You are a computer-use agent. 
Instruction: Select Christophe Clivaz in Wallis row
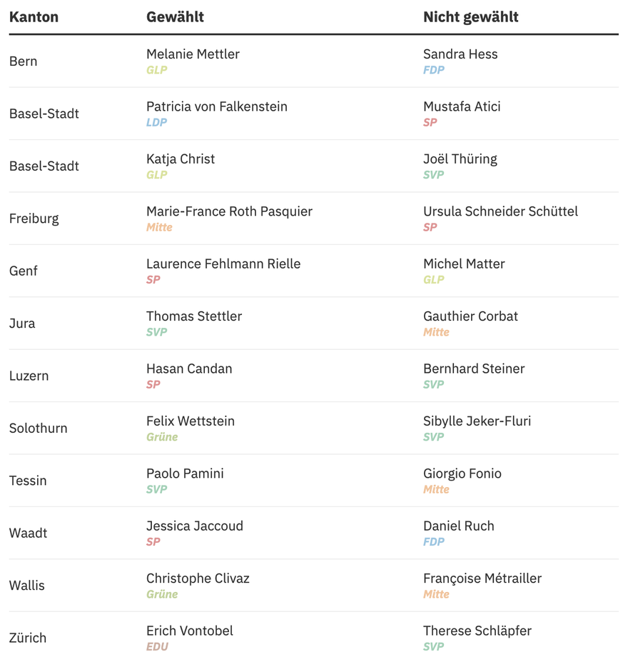(198, 578)
